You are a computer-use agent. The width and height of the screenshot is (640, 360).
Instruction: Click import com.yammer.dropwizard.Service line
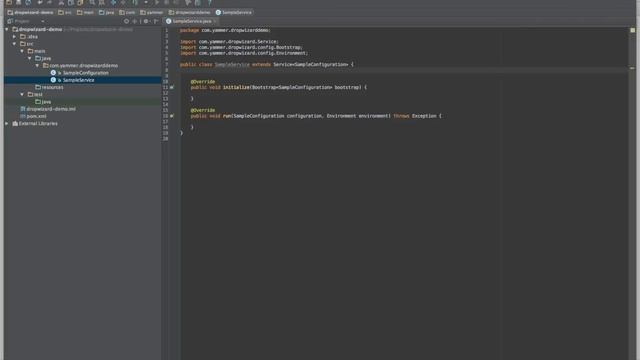pyautogui.click(x=229, y=42)
